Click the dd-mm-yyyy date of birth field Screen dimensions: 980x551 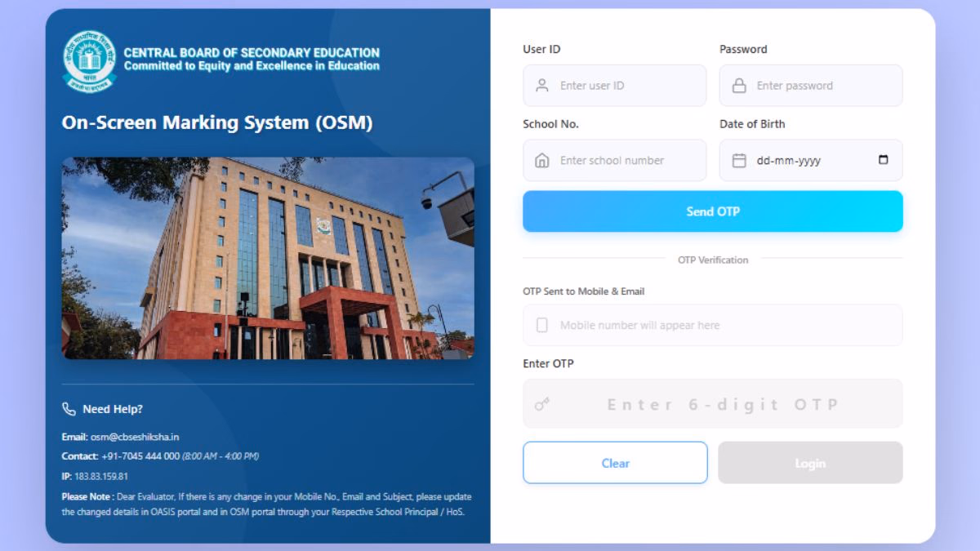(x=811, y=160)
